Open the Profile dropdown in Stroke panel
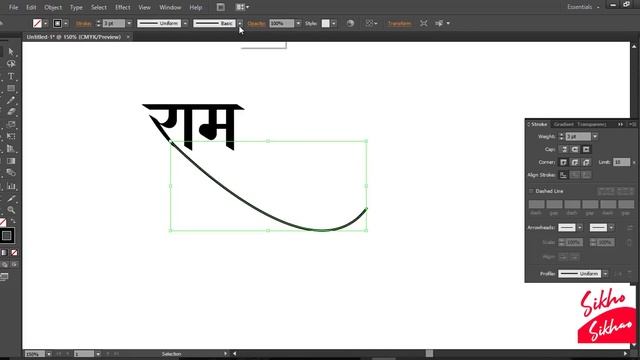The image size is (640, 360). click(x=605, y=273)
